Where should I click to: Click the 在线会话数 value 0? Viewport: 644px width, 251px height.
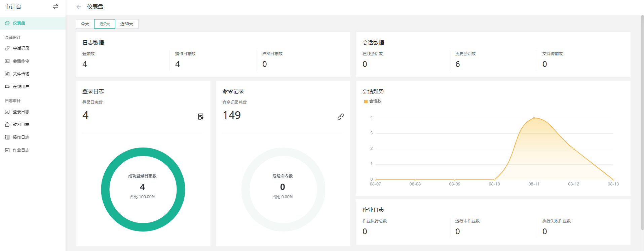coord(365,64)
